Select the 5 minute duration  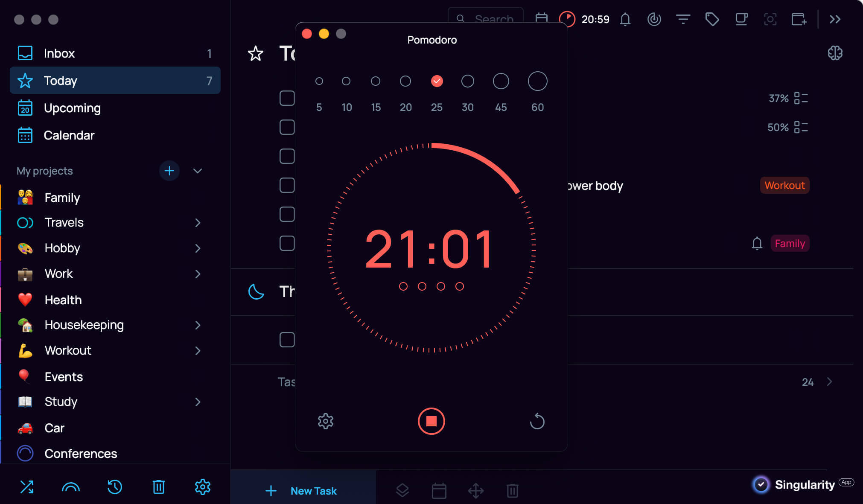click(319, 81)
